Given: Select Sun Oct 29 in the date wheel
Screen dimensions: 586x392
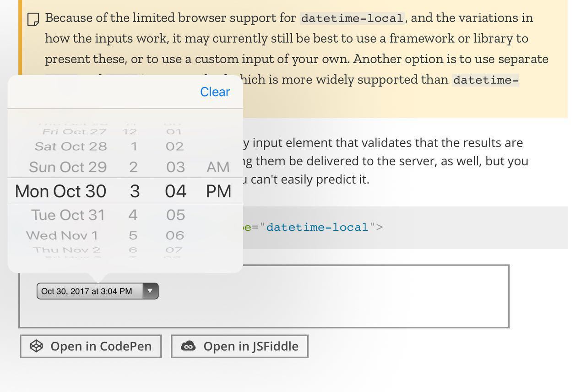Looking at the screenshot, I should (67, 167).
